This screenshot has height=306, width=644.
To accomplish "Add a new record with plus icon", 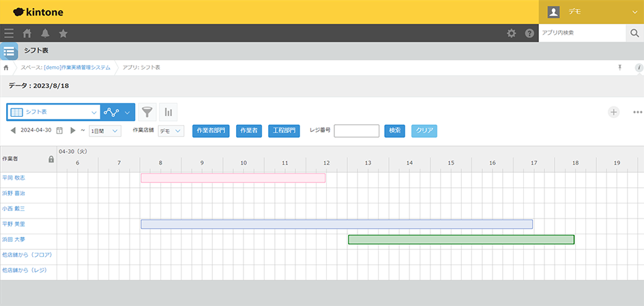I will coord(613,112).
